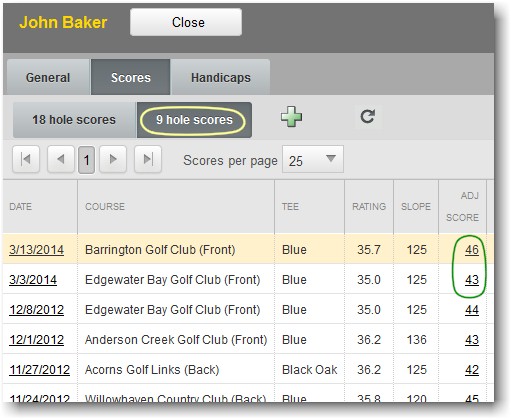511x419 pixels.
Task: Open the Scores per page dropdown
Action: click(313, 159)
